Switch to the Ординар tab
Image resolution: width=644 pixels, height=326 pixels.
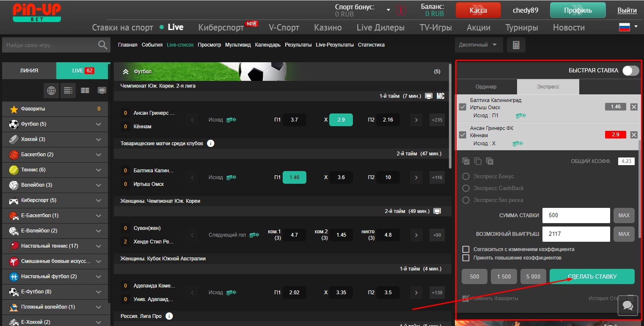point(486,87)
